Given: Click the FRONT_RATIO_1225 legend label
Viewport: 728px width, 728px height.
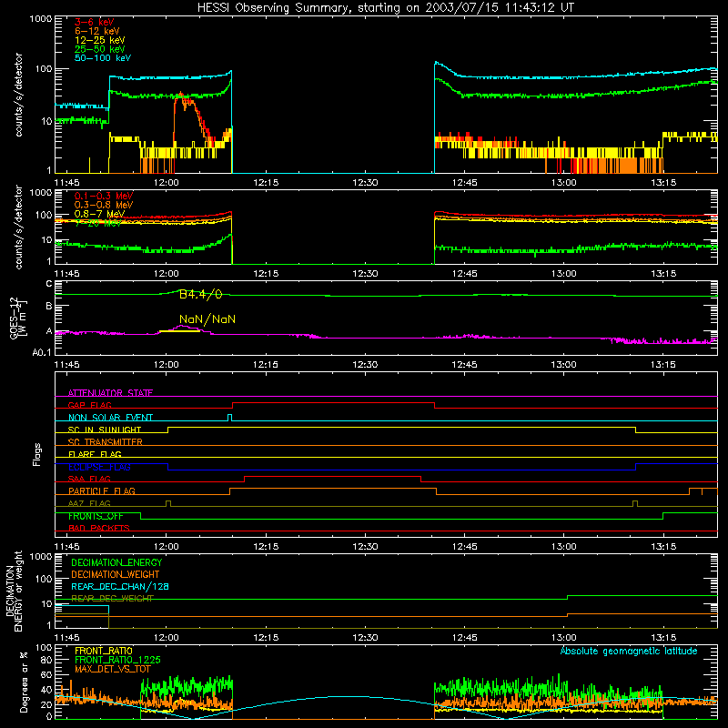Looking at the screenshot, I should (x=117, y=660).
